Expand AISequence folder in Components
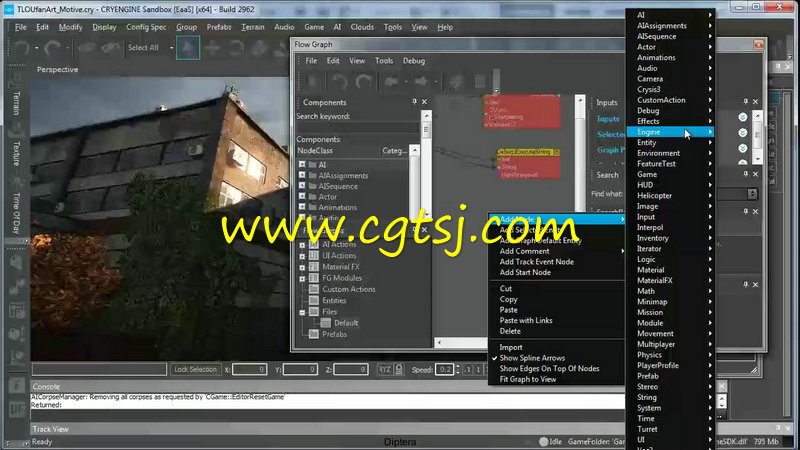 click(302, 186)
